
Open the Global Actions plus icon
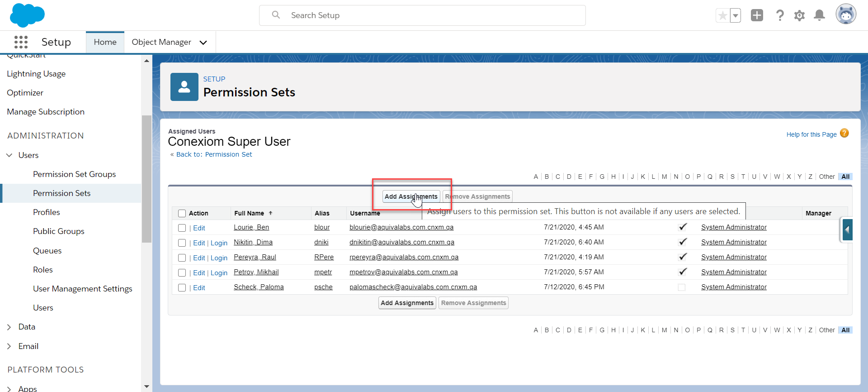pyautogui.click(x=757, y=15)
